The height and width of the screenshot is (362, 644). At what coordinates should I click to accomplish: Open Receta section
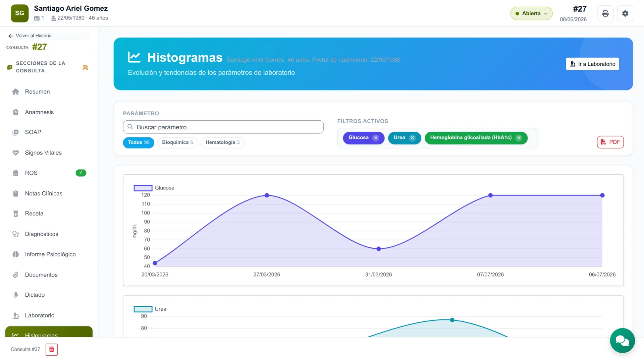click(x=49, y=214)
